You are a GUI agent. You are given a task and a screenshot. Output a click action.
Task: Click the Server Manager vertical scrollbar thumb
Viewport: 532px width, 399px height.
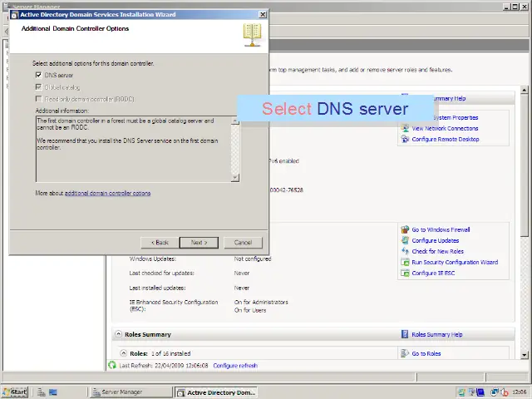(525, 165)
